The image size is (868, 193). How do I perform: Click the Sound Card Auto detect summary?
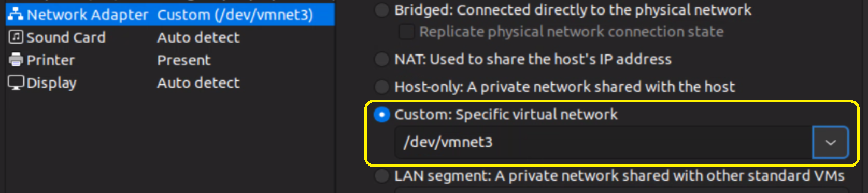tap(198, 37)
